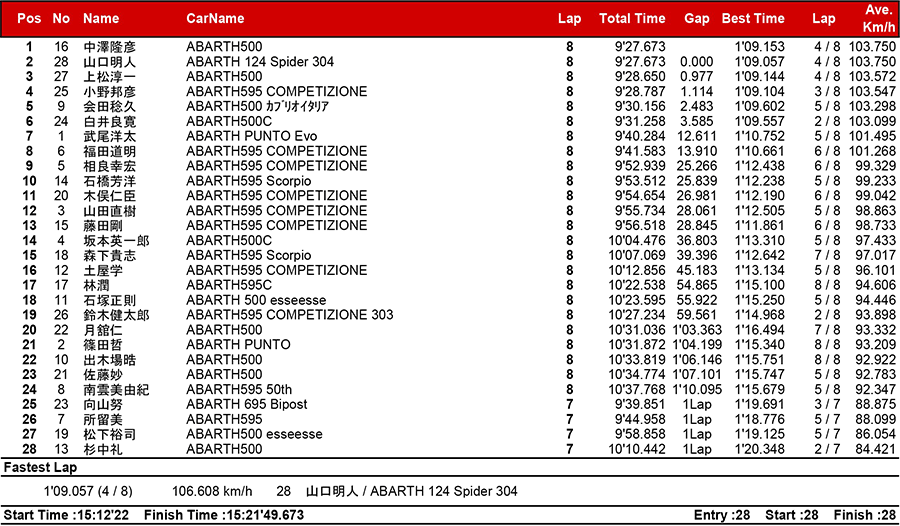
Task: Click total time 9'27.673 in position 1
Action: 640,47
